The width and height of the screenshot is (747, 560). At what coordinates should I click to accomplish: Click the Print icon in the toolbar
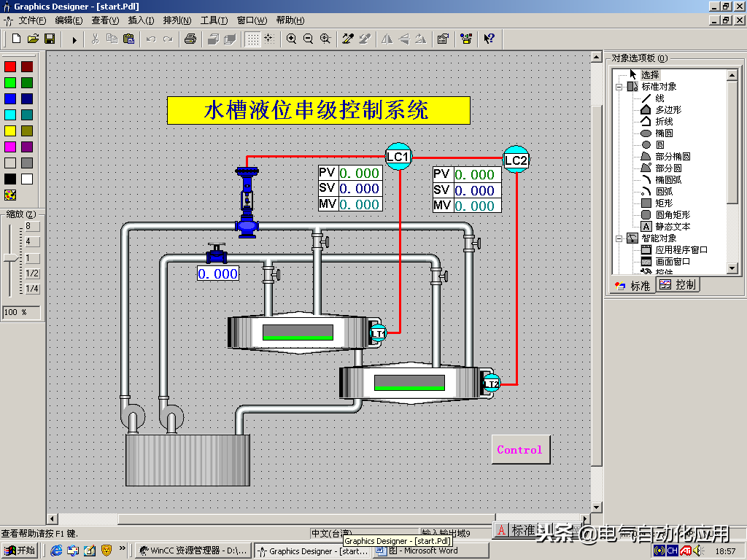point(190,39)
